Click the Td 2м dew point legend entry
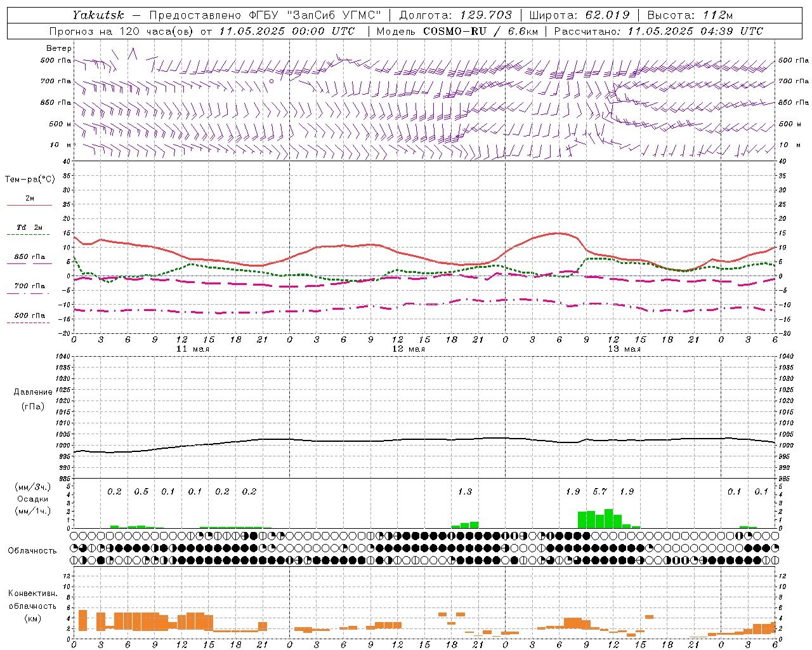Image resolution: width=812 pixels, height=650 pixels. pos(30,227)
